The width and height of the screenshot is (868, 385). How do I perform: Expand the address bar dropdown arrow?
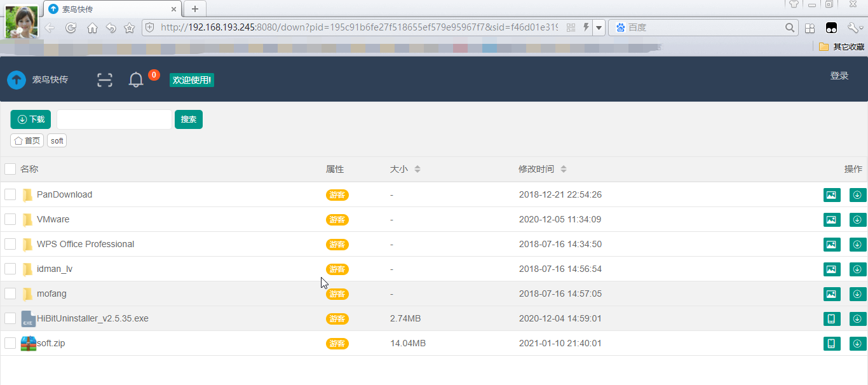point(599,28)
